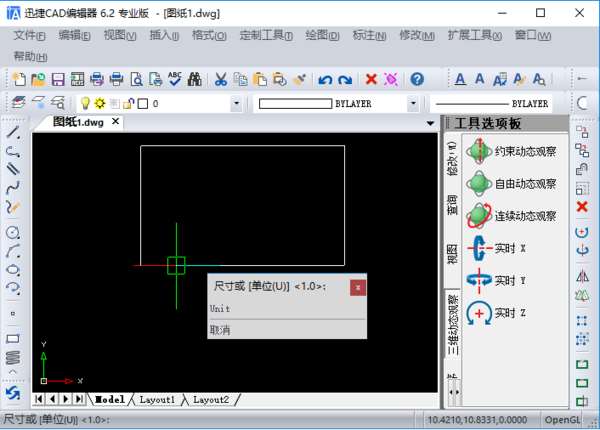
Task: Switch to Layout2 tab
Action: (x=211, y=400)
